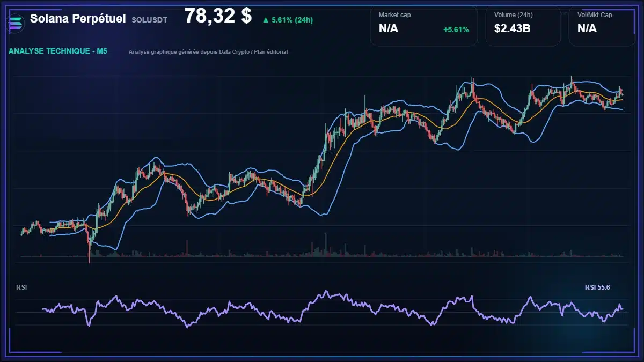The image size is (644, 362).
Task: Click the ANALYSE TECHNIQUE - M5 heading
Action: tap(58, 51)
